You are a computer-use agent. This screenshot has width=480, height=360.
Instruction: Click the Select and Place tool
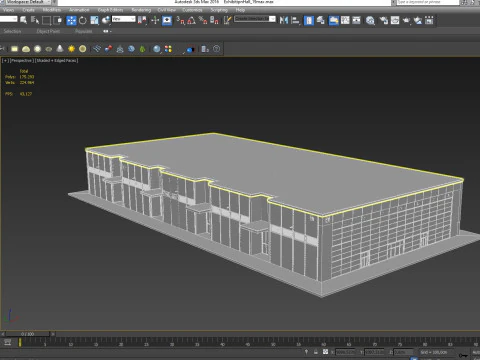(x=106, y=20)
